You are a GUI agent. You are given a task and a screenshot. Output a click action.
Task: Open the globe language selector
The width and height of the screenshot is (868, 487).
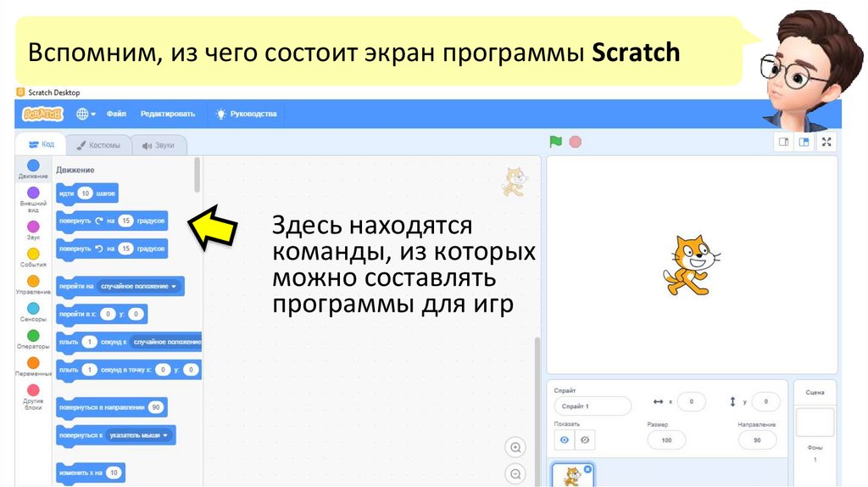[86, 114]
